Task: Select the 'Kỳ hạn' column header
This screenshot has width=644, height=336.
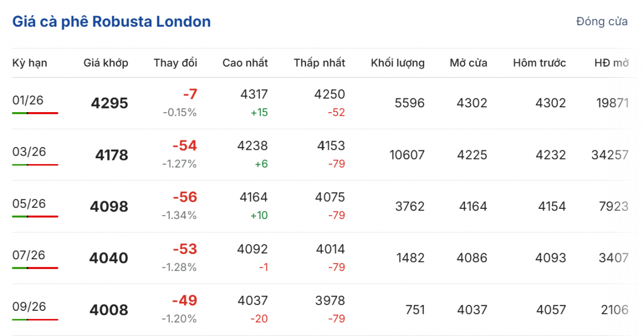Action: coord(30,63)
